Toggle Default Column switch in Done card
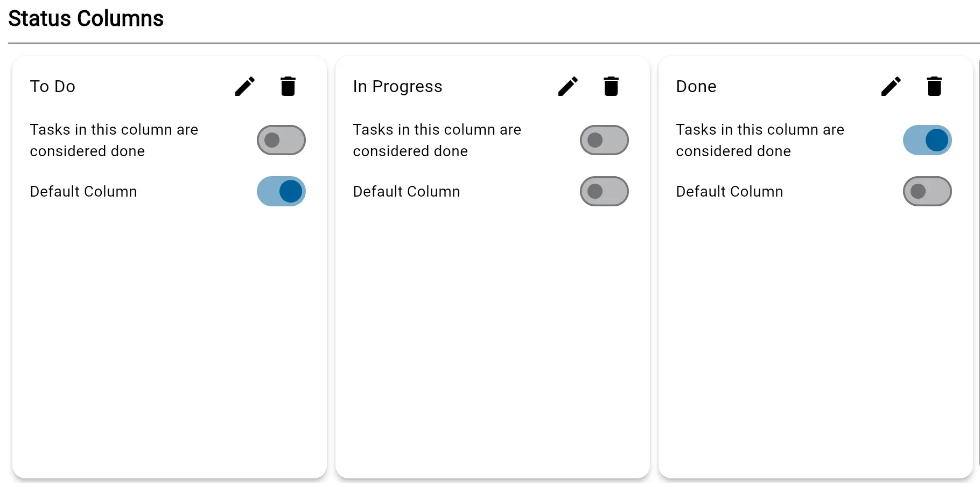This screenshot has width=980, height=487. [927, 191]
